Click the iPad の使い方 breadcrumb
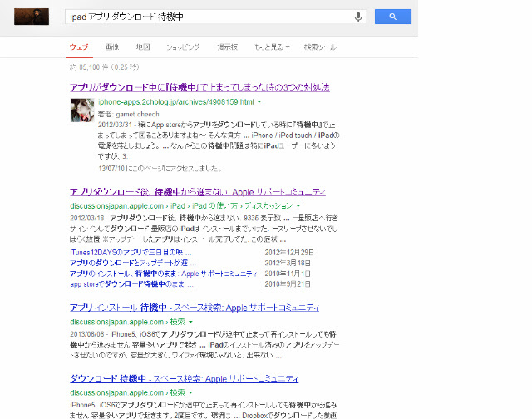The image size is (532, 419). pyautogui.click(x=214, y=206)
